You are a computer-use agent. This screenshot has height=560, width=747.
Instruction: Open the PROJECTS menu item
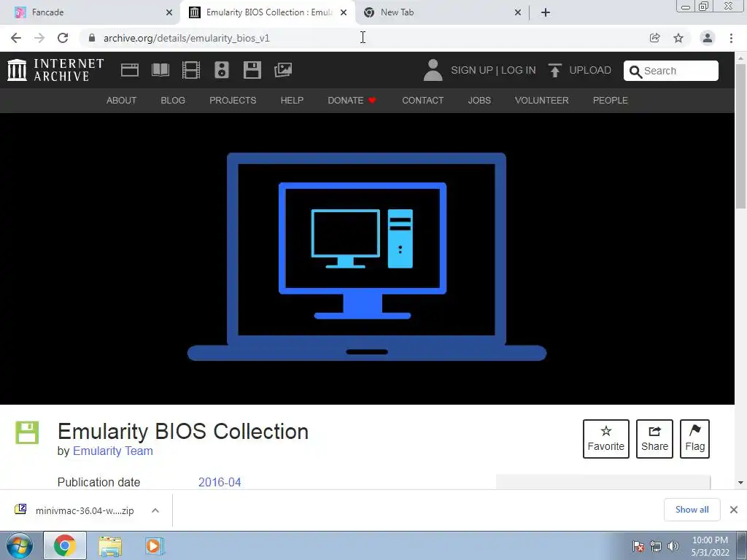pos(233,101)
